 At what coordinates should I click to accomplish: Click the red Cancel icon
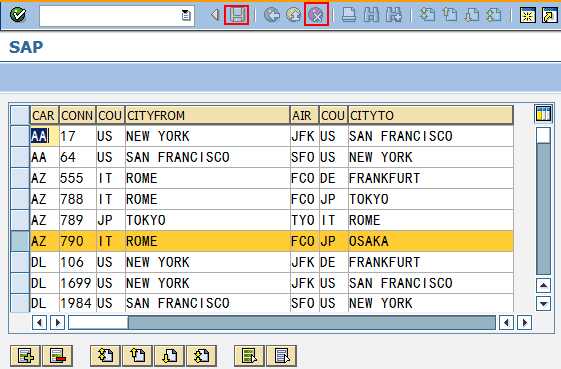click(316, 15)
